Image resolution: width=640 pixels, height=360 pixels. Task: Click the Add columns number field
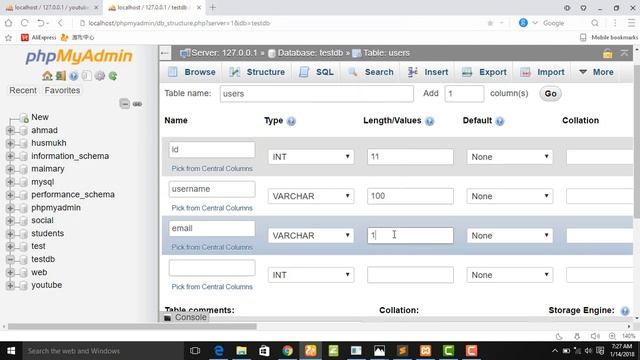point(464,94)
